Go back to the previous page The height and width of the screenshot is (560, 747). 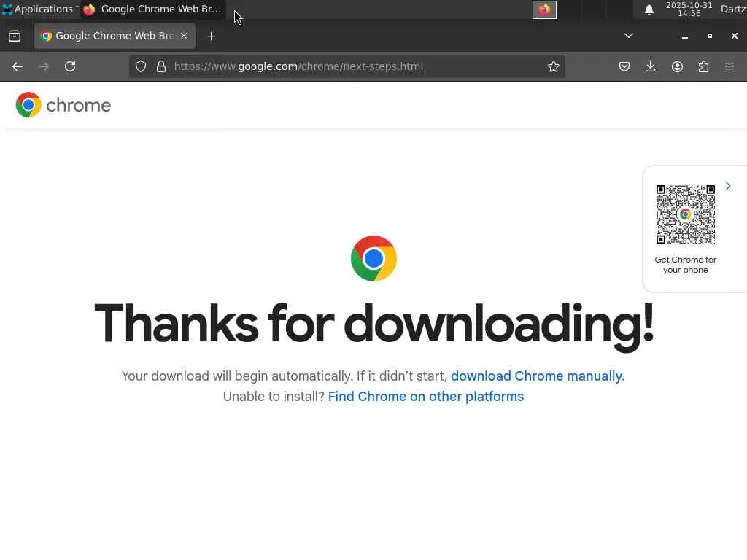pos(18,66)
